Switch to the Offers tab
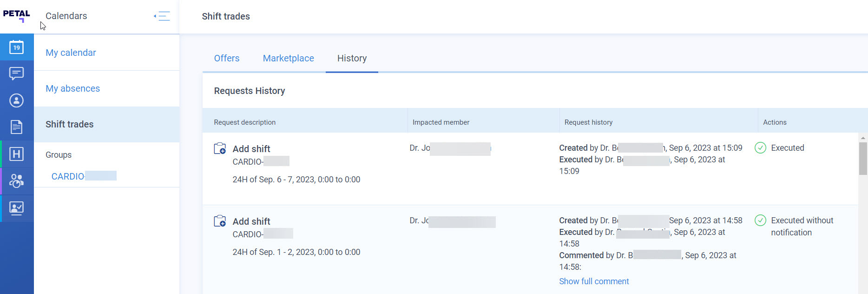This screenshot has height=294, width=868. click(x=227, y=58)
